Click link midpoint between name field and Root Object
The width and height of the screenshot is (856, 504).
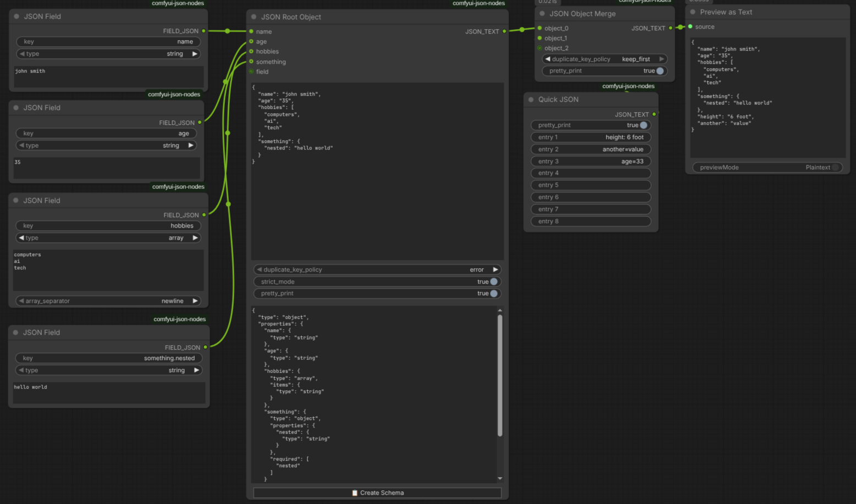228,31
